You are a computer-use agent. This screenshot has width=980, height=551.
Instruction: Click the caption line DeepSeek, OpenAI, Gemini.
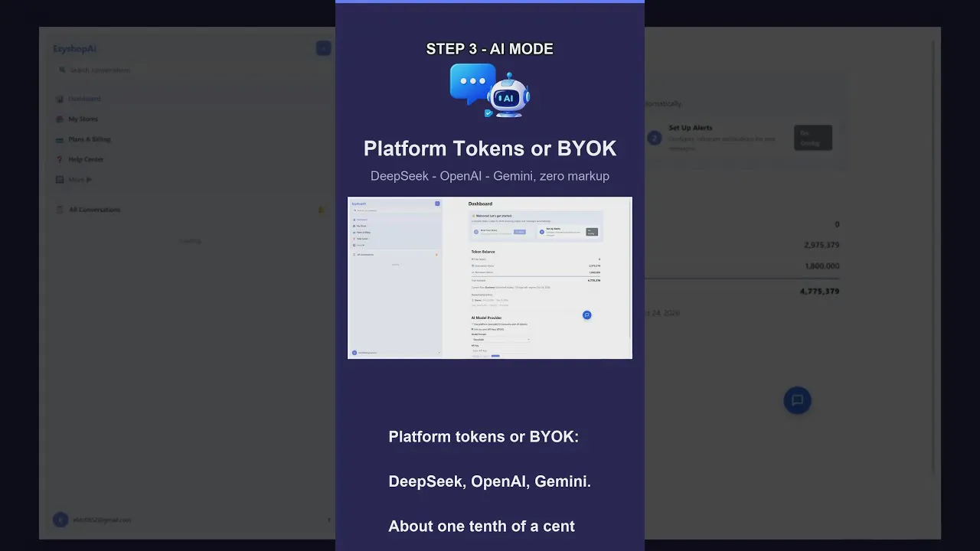point(490,482)
